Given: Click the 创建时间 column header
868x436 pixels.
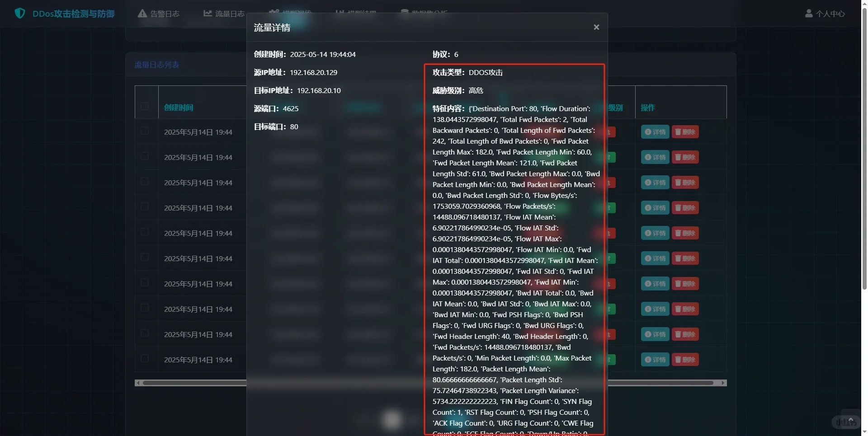Looking at the screenshot, I should click(179, 108).
